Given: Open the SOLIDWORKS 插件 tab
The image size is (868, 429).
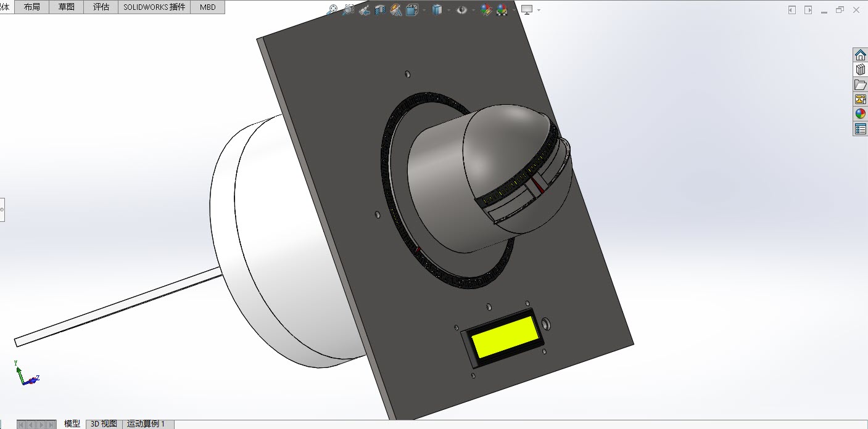Looking at the screenshot, I should [x=154, y=7].
